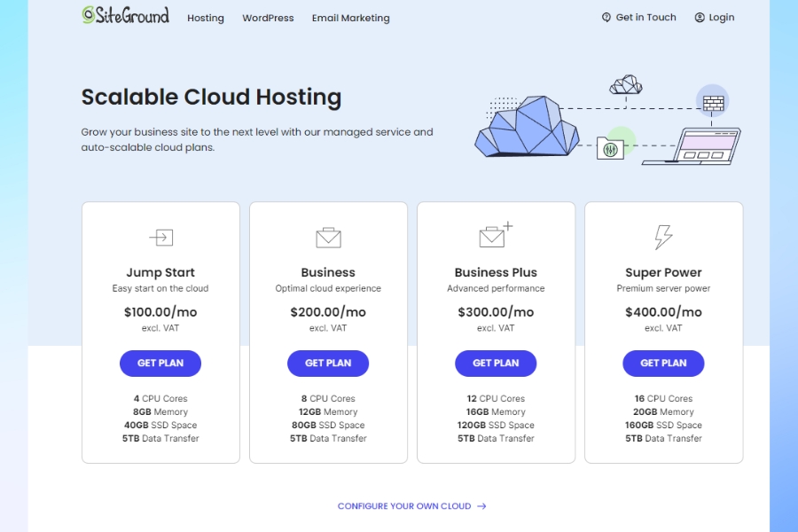Click the Business envelope icon
798x532 pixels.
328,238
